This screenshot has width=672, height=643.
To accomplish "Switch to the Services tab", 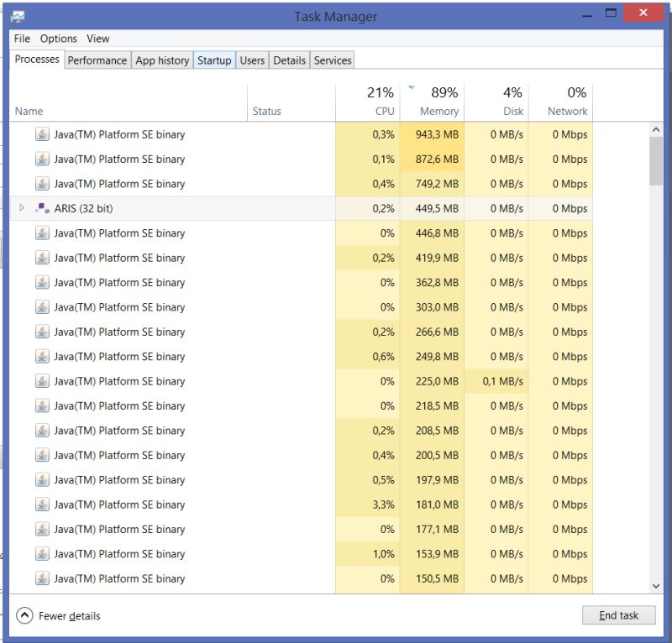I will pyautogui.click(x=332, y=60).
